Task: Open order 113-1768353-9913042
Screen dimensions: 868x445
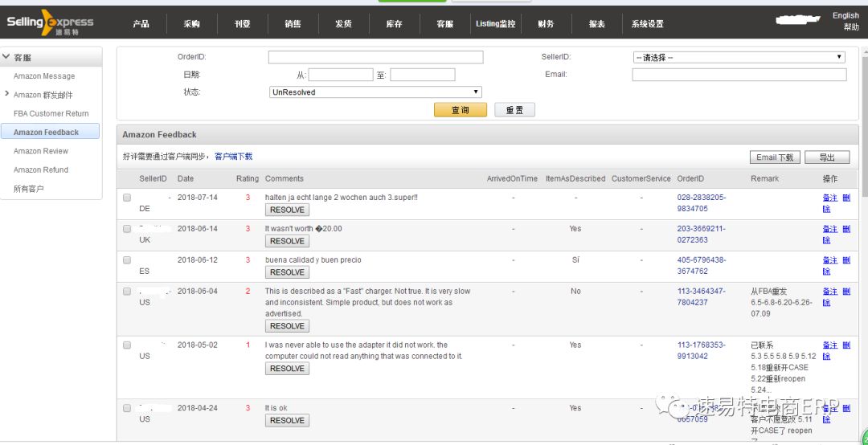Action: tap(702, 350)
